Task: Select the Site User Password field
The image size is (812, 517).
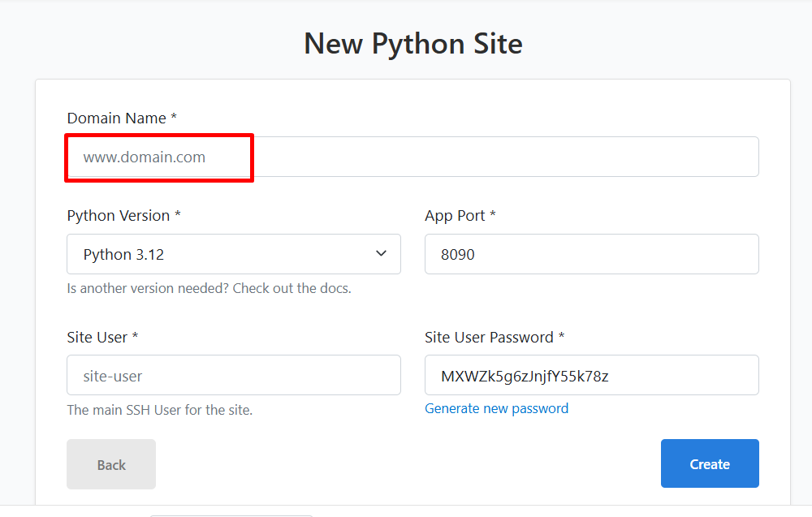Action: click(591, 375)
